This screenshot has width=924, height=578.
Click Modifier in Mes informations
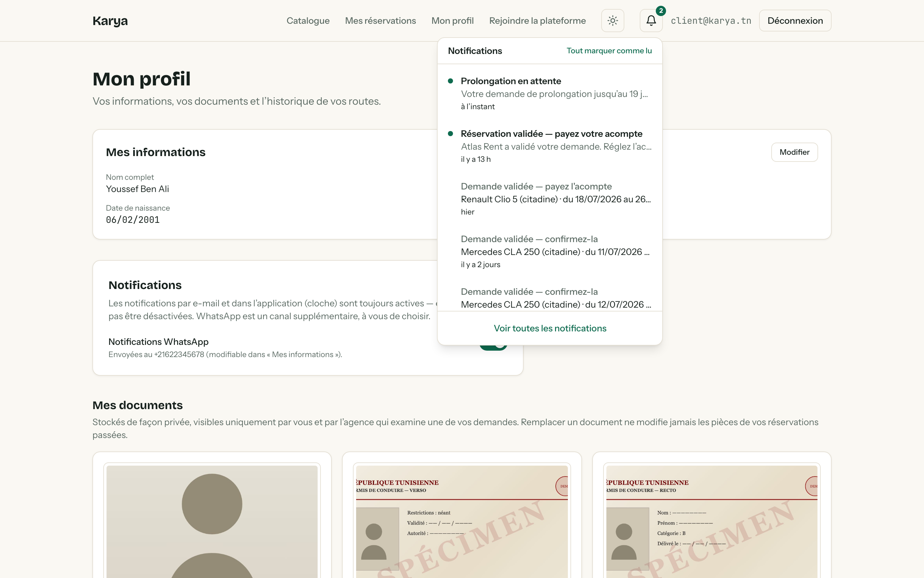click(x=794, y=152)
